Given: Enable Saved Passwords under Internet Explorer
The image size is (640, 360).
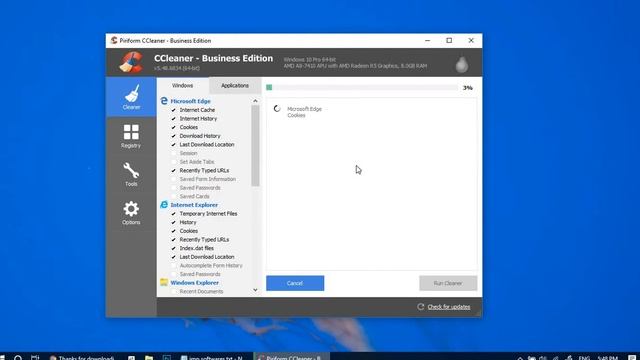Looking at the screenshot, I should (173, 274).
